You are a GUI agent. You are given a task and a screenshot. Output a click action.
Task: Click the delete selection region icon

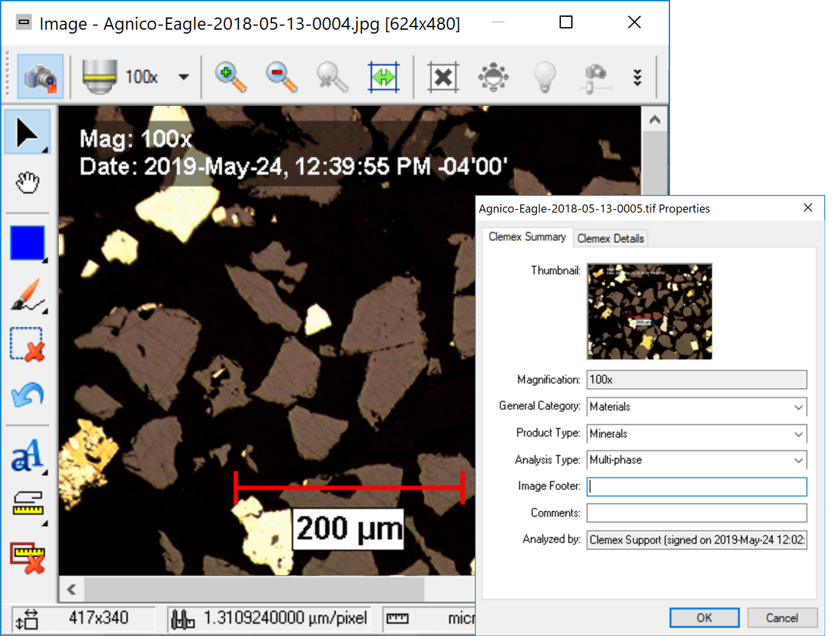coord(28,344)
